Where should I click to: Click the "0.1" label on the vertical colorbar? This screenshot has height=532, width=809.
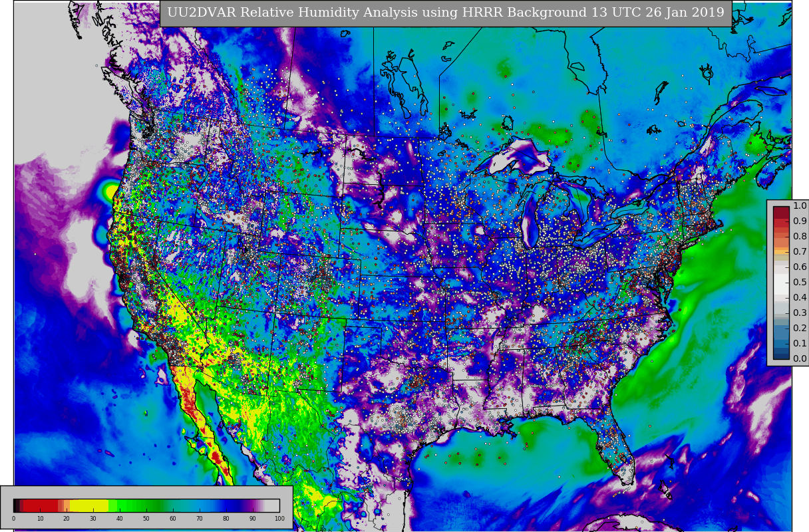pos(800,343)
